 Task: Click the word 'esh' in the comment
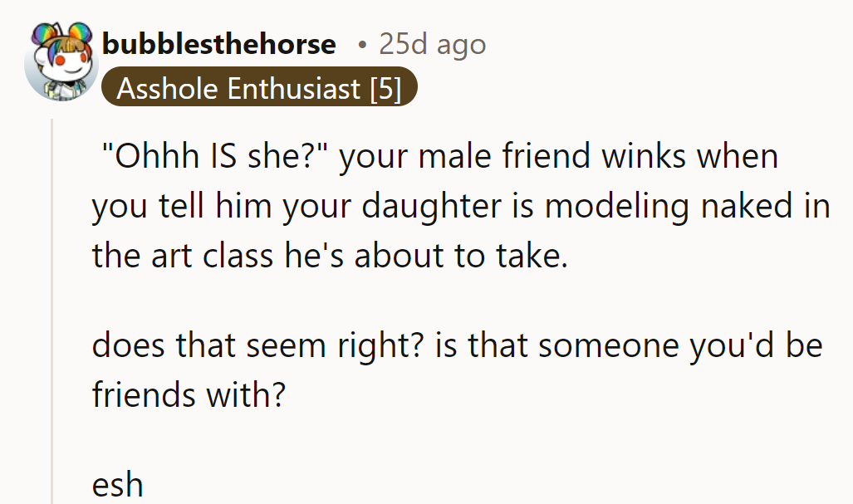point(115,484)
